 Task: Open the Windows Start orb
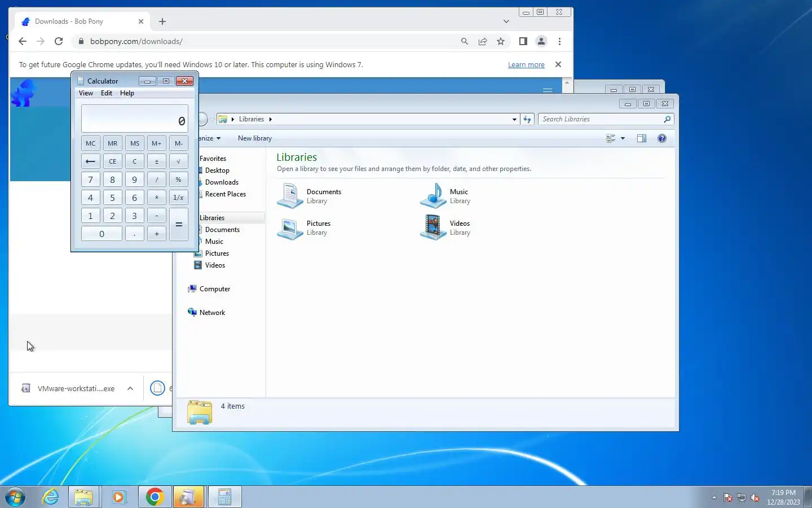pyautogui.click(x=15, y=497)
